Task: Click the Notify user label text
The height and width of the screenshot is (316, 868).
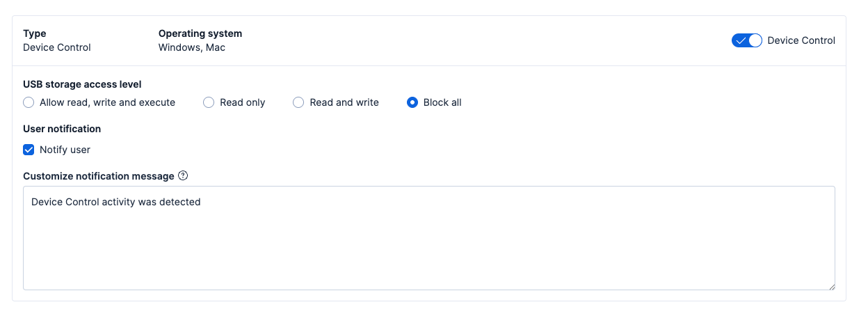Action: coord(65,150)
